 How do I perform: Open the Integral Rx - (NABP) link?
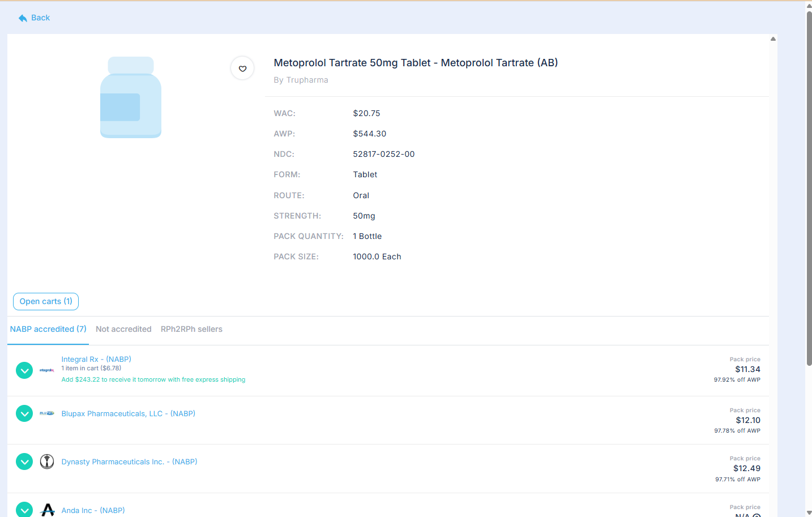coord(96,359)
